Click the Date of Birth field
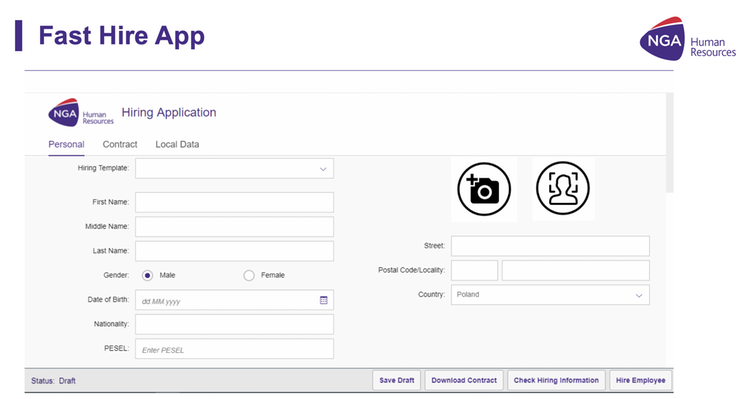Screen dimensions: 750x399 click(x=234, y=300)
